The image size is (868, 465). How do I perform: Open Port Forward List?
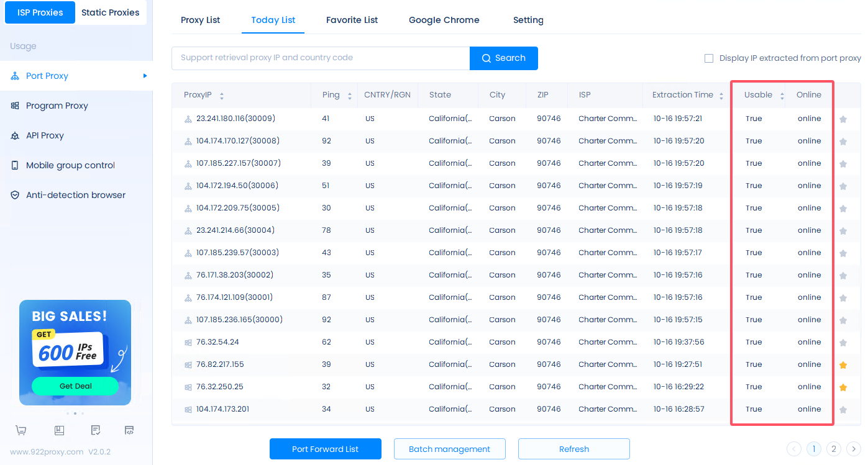[326, 449]
